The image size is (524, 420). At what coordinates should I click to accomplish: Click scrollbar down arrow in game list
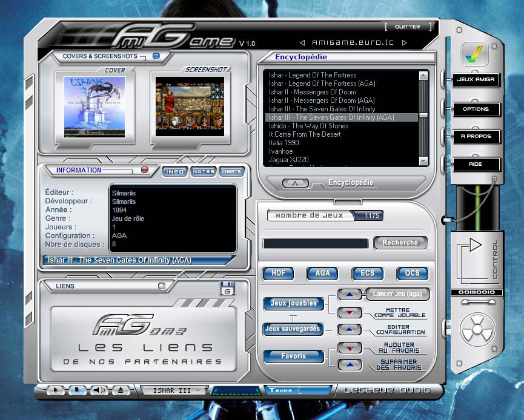(423, 161)
